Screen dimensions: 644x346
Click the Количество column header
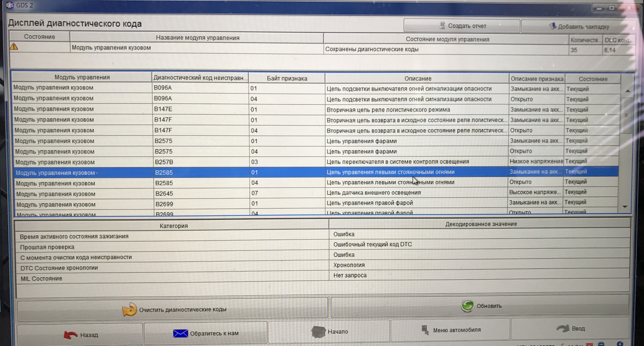point(586,40)
